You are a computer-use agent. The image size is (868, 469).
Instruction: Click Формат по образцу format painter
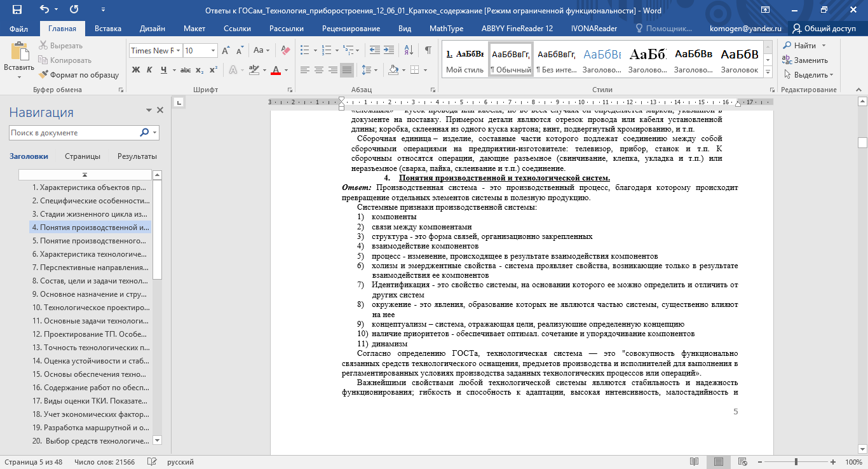[79, 75]
